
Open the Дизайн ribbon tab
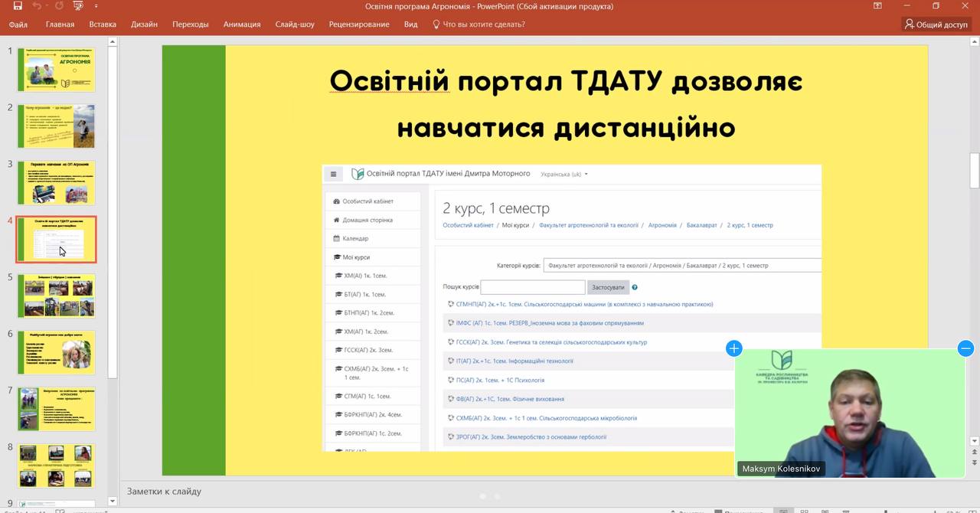click(x=144, y=24)
